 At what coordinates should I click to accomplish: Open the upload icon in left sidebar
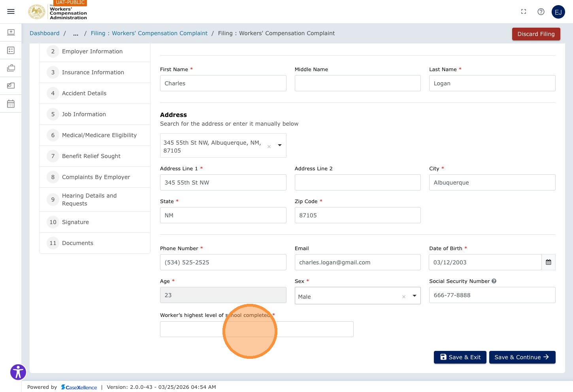[11, 32]
